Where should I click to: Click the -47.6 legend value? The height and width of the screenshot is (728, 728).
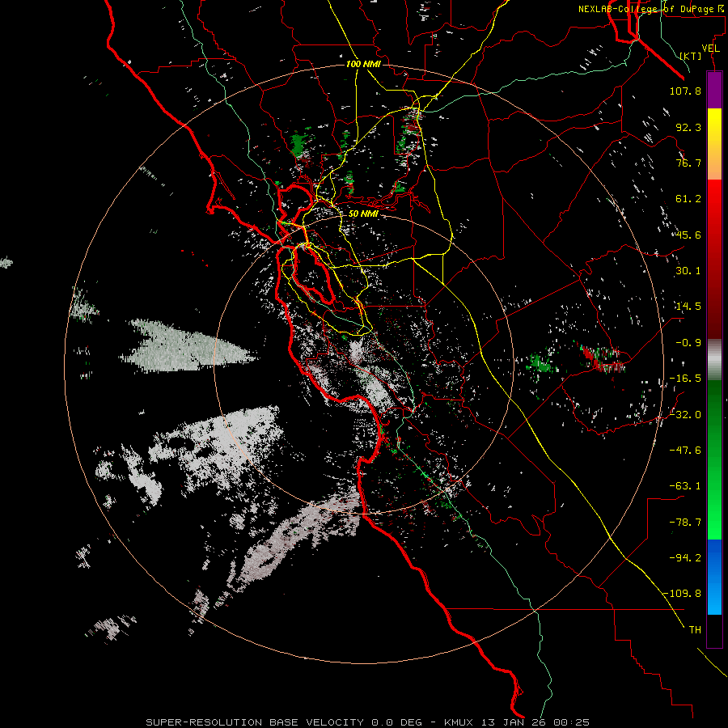(x=685, y=451)
